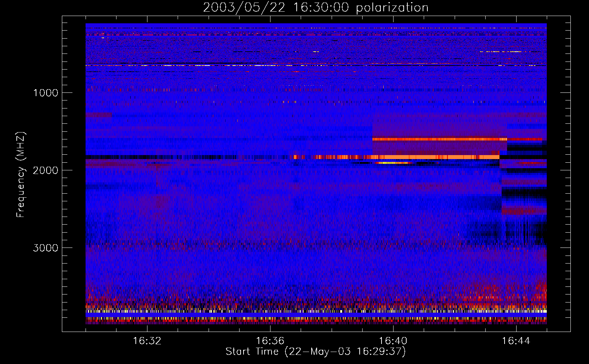Select the 16:40 time axis label
The height and width of the screenshot is (364, 589).
point(393,341)
